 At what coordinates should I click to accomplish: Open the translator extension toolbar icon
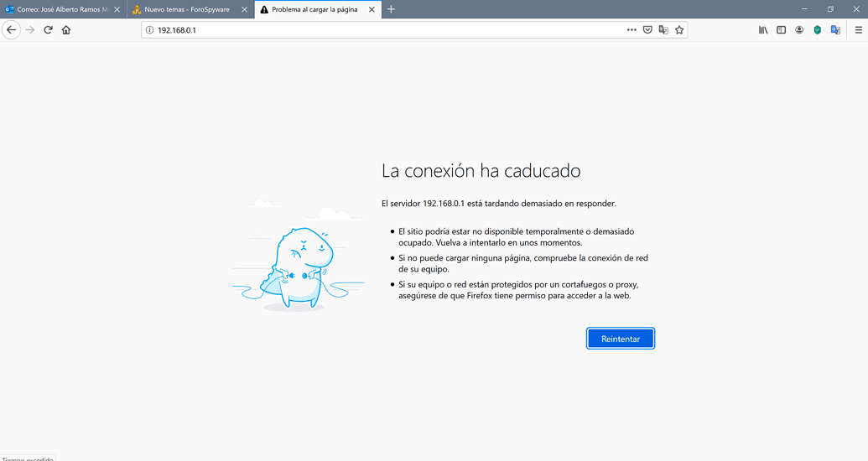coord(835,30)
